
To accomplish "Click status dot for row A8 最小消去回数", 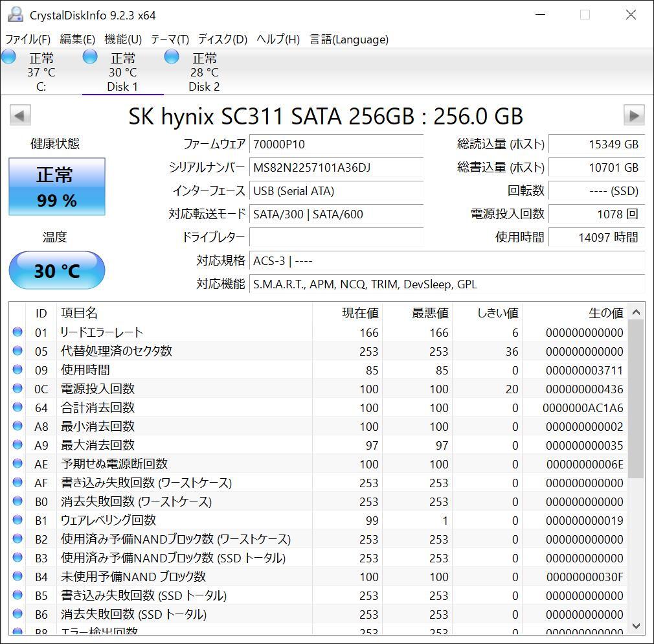I will tap(17, 426).
